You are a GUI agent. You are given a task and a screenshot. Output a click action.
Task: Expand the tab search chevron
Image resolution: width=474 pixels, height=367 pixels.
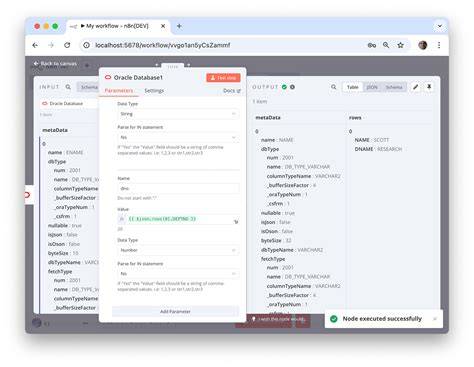pyautogui.click(x=440, y=26)
